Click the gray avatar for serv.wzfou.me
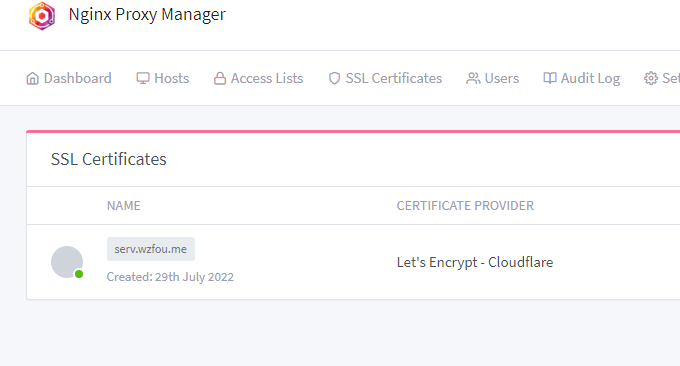Screen dimensions: 680x366 pos(67,262)
